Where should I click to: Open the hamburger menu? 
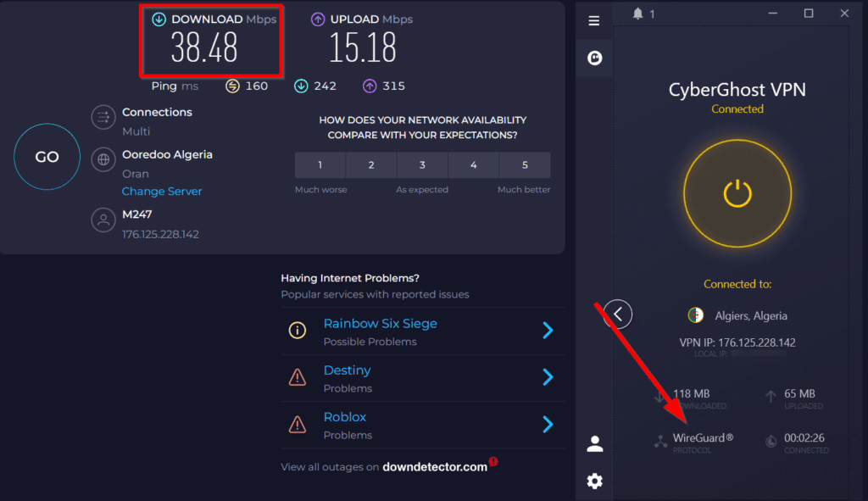(x=593, y=20)
